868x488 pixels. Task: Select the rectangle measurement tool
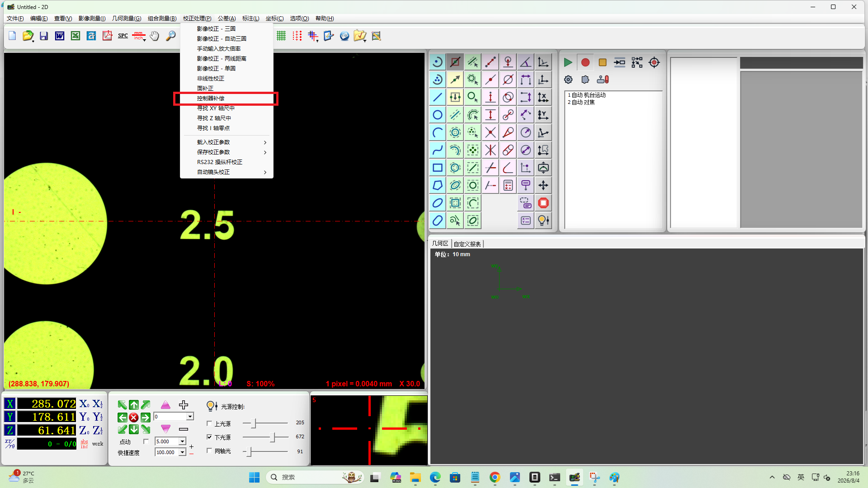(437, 168)
